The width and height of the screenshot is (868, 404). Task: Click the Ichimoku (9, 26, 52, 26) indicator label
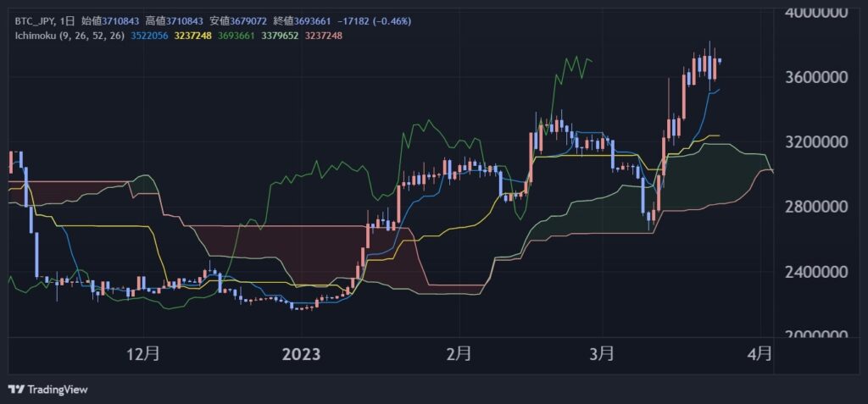(x=70, y=36)
